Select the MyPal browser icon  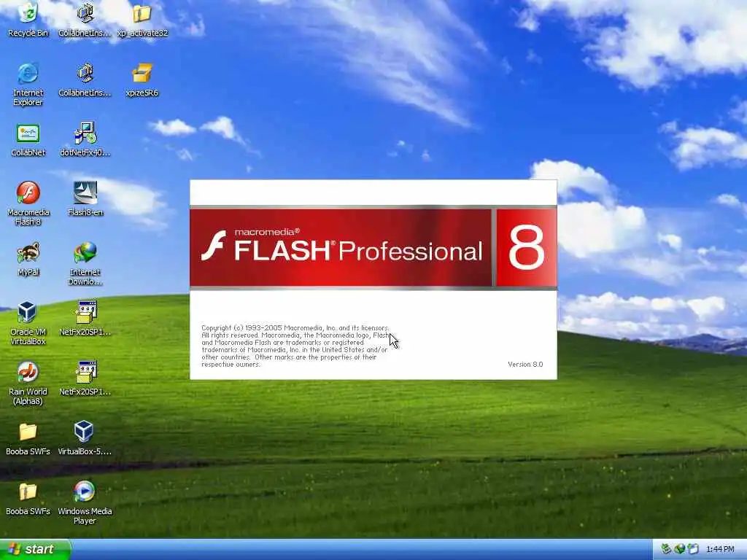28,260
